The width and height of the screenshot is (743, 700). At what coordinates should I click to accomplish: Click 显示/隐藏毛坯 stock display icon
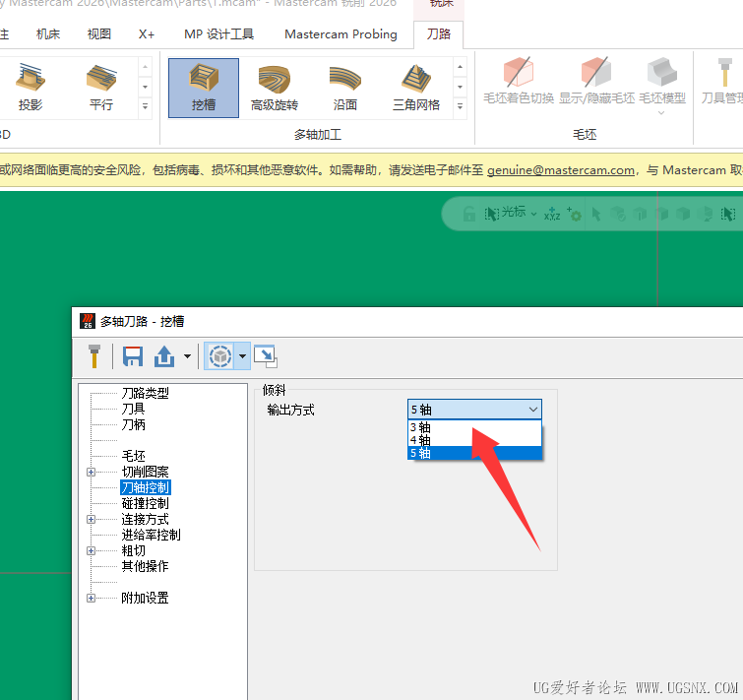(x=596, y=81)
